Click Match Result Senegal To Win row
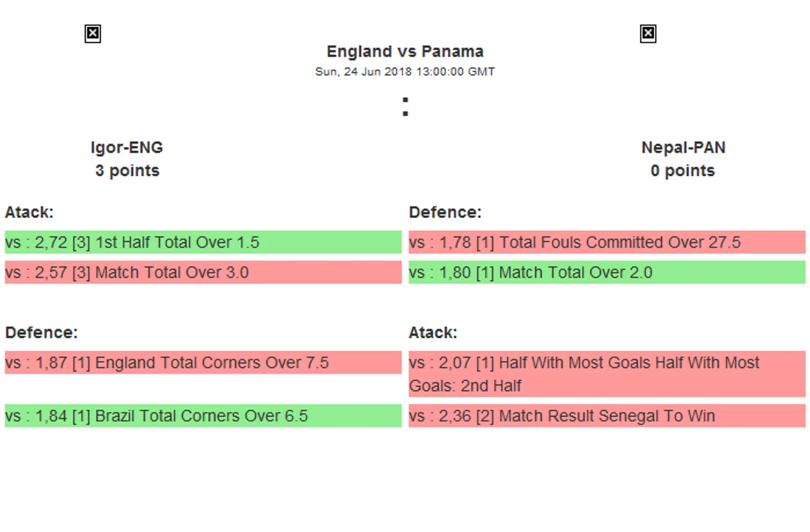The width and height of the screenshot is (810, 532). [x=606, y=416]
